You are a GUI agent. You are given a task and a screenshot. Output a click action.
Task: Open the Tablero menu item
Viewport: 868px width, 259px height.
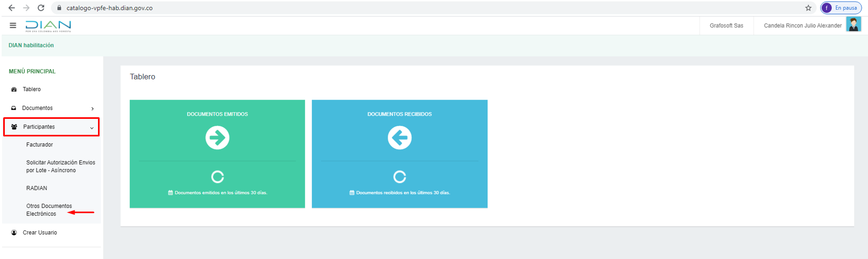coord(31,90)
